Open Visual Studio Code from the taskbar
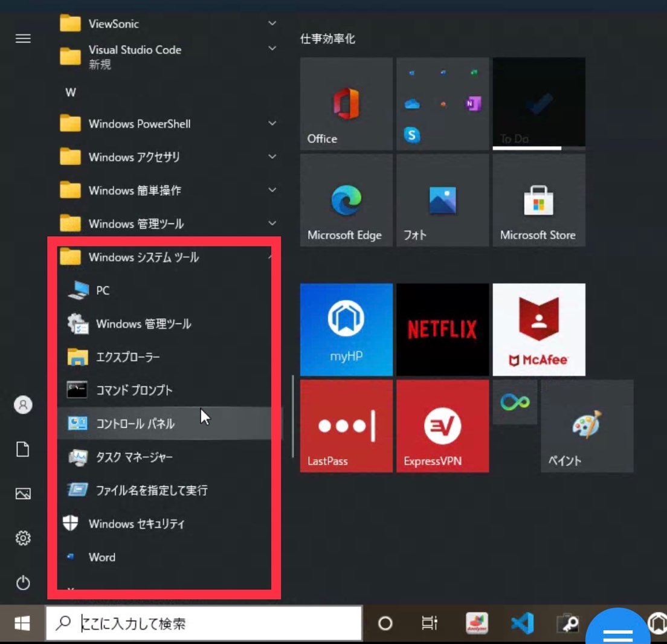Viewport: 667px width, 644px height. click(523, 623)
